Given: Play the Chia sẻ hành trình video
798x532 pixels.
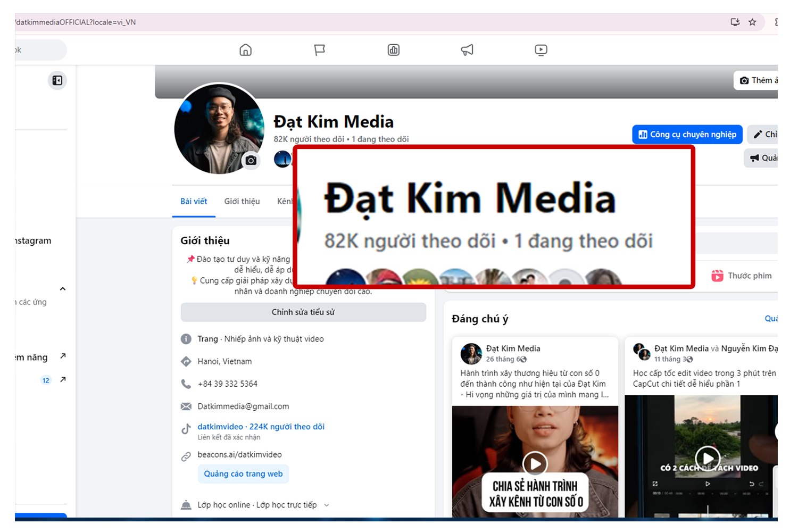Looking at the screenshot, I should pyautogui.click(x=535, y=463).
